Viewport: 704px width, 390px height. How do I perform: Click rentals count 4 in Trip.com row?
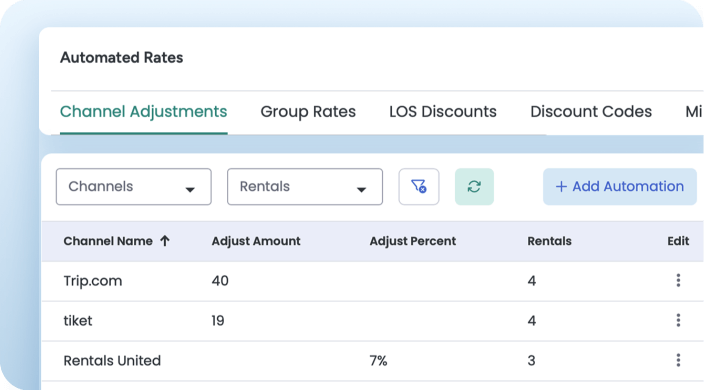click(x=532, y=281)
